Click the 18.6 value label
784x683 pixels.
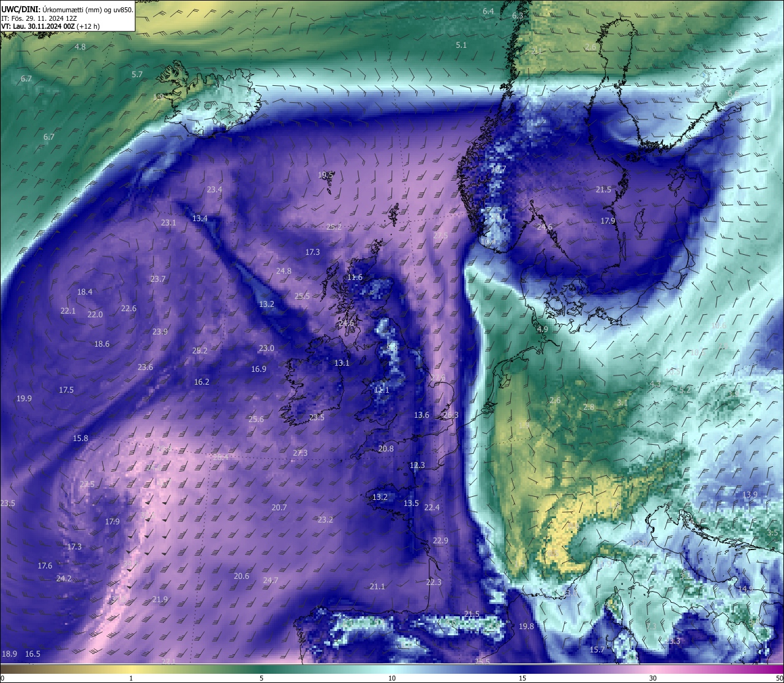102,344
